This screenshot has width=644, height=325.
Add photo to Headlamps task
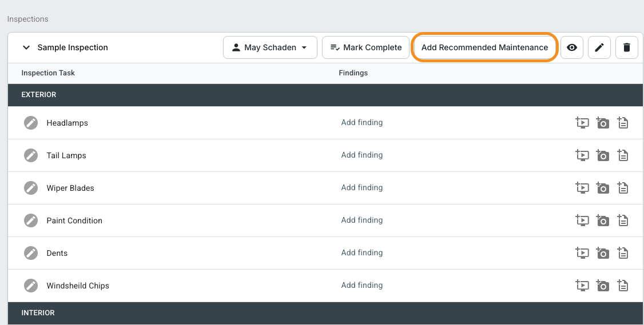(602, 123)
